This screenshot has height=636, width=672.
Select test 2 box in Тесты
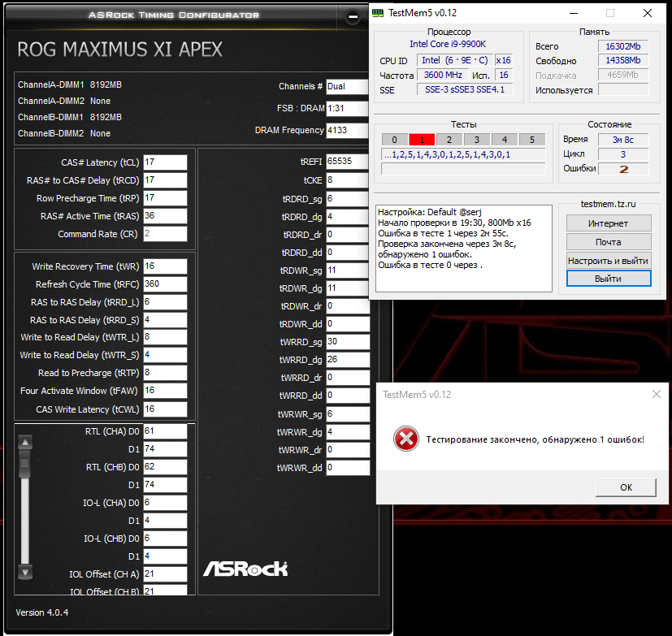click(x=449, y=140)
